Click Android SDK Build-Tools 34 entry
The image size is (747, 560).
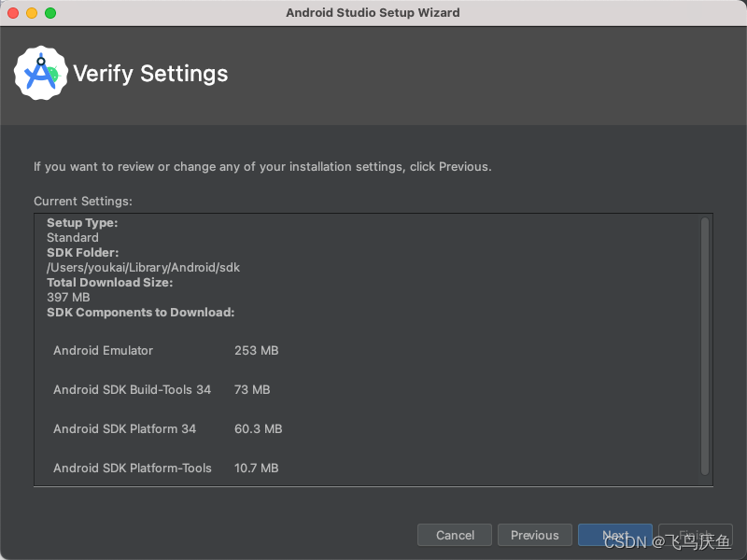point(132,389)
